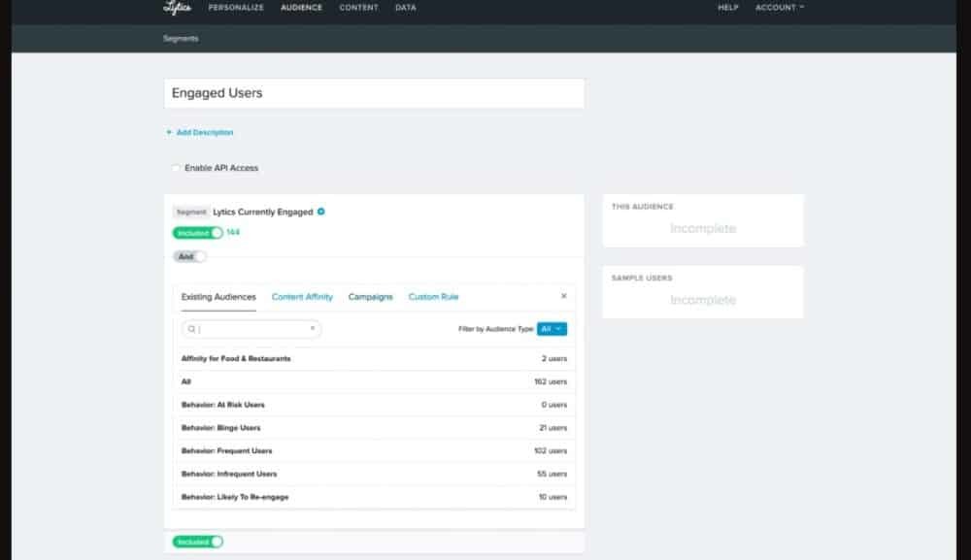Image resolution: width=971 pixels, height=560 pixels.
Task: Click the plus icon for Add Description
Action: (x=169, y=133)
